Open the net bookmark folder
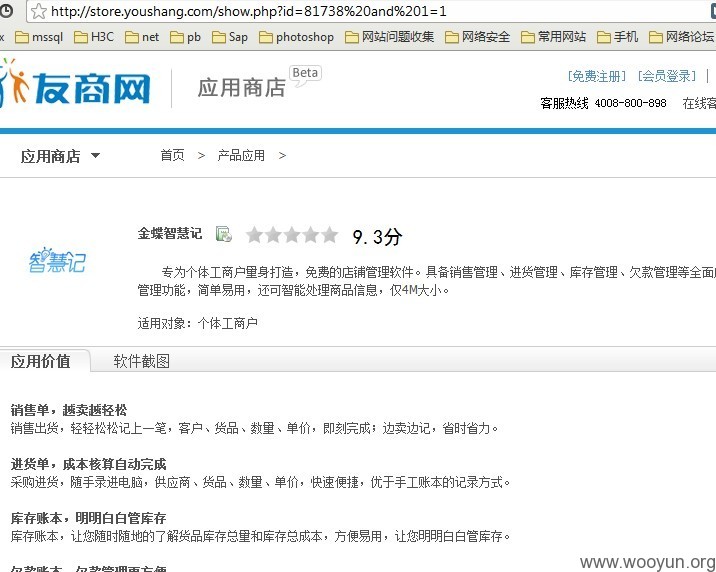Viewport: 716px width, 572px height. pos(142,37)
